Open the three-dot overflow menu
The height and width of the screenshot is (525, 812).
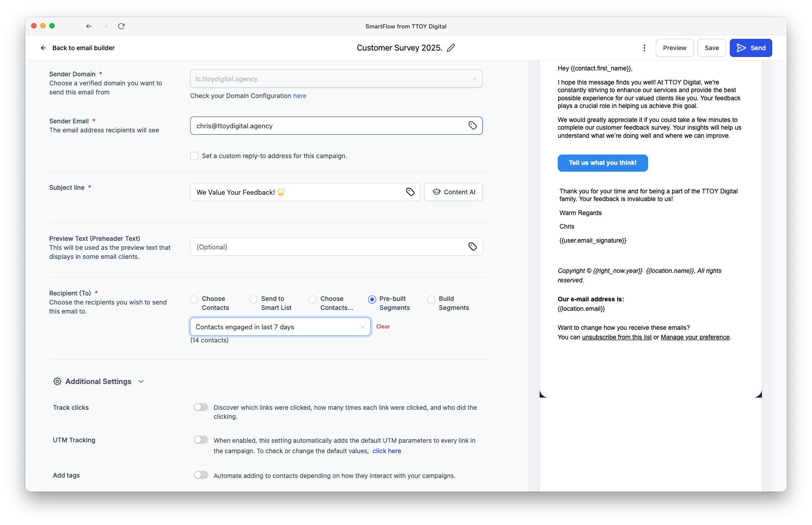tap(644, 47)
